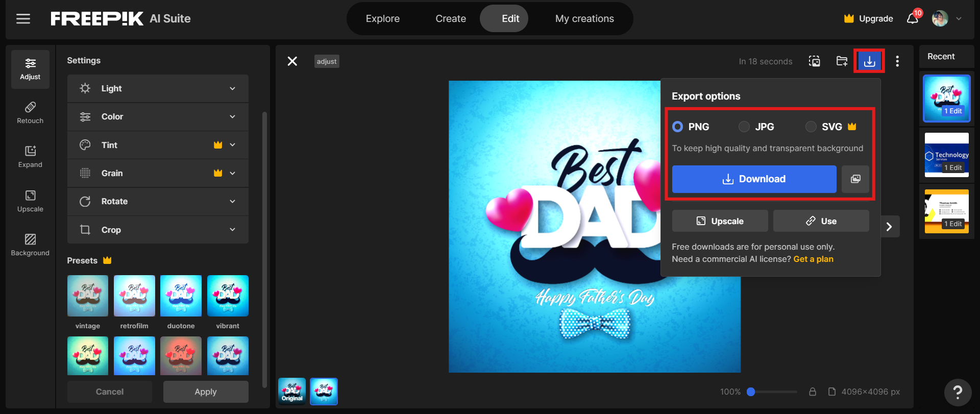The width and height of the screenshot is (980, 414).
Task: Select the Upscale tool in sidebar
Action: (30, 201)
